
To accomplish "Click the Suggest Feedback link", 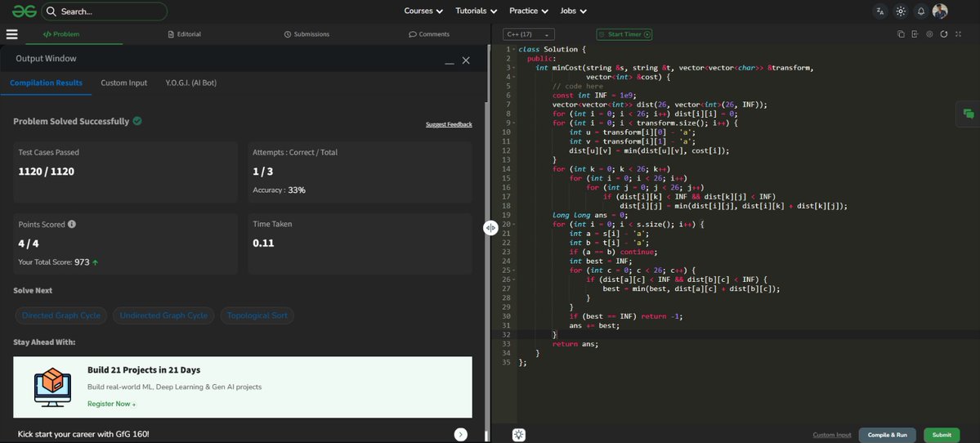I will tap(449, 124).
